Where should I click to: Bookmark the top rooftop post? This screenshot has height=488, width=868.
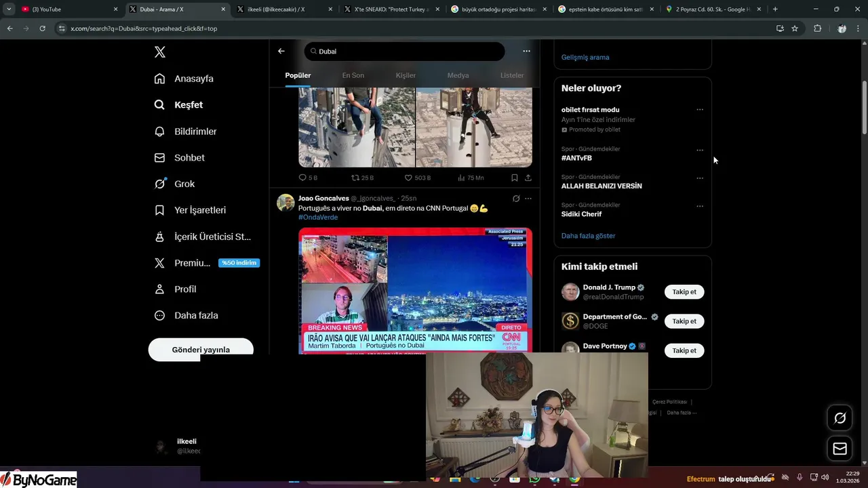coord(515,178)
